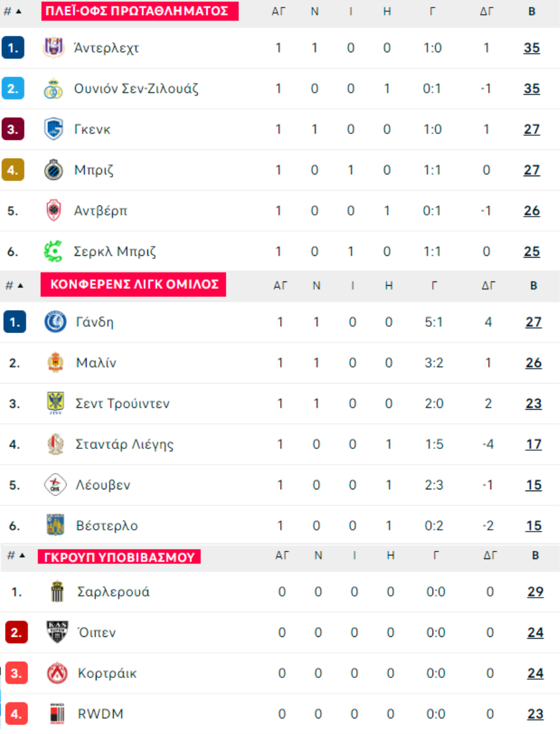Select the Αντβέρπ team logo
Viewport: 560px width, 734px height.
coord(54,210)
